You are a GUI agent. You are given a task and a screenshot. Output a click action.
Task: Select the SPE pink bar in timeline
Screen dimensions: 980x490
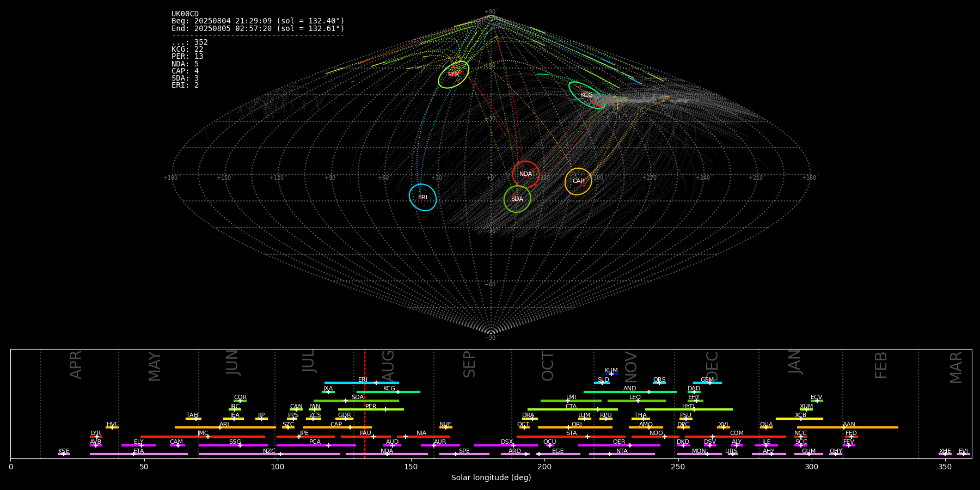pyautogui.click(x=464, y=454)
